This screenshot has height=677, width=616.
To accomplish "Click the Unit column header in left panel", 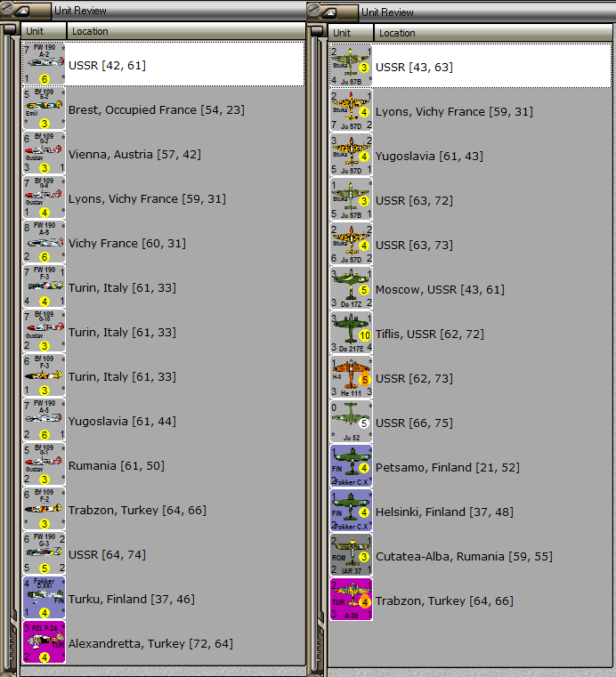I will pos(44,31).
